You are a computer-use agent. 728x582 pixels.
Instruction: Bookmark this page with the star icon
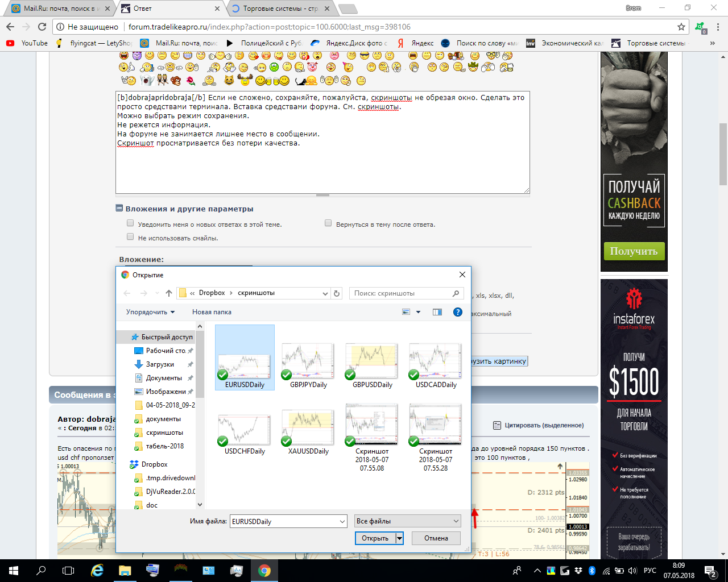tap(681, 27)
